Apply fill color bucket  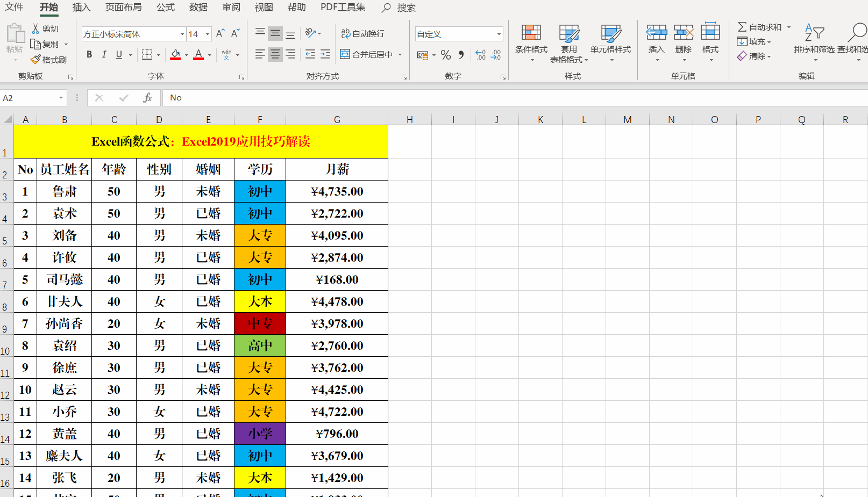pyautogui.click(x=175, y=54)
